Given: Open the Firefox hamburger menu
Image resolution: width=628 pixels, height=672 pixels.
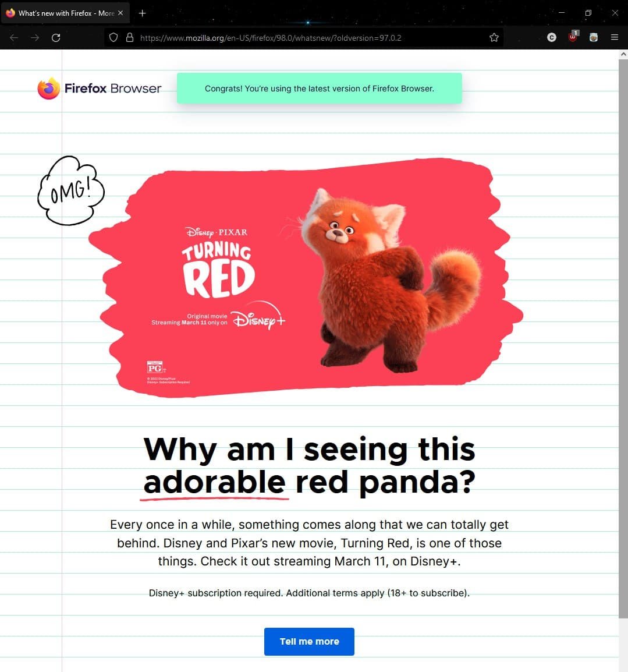Looking at the screenshot, I should (x=614, y=38).
